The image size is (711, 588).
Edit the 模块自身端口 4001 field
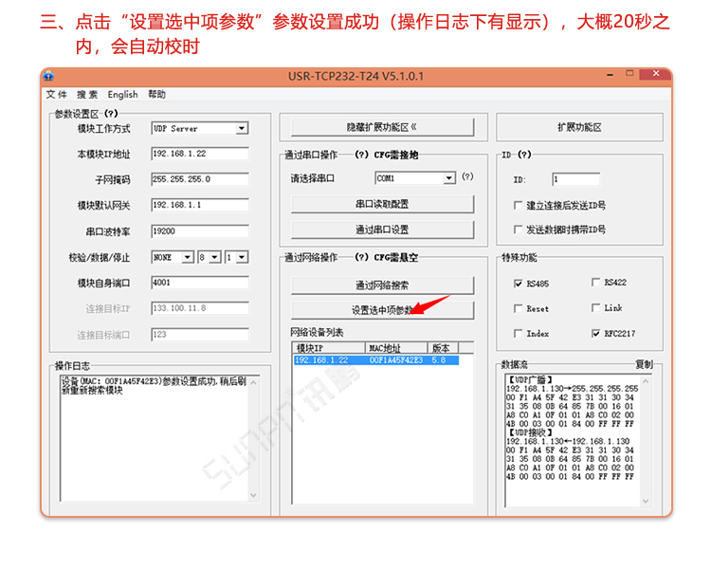point(200,283)
